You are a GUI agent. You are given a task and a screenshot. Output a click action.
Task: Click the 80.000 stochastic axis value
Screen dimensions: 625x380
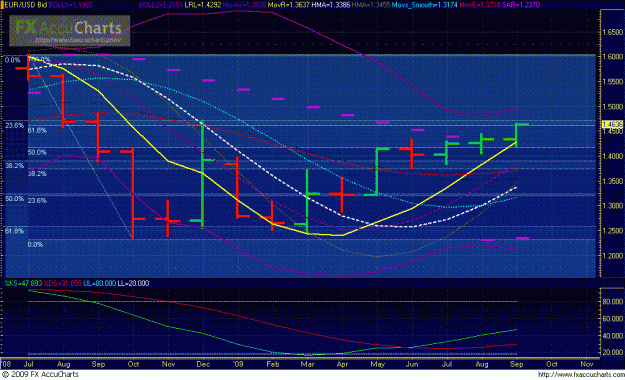click(613, 302)
